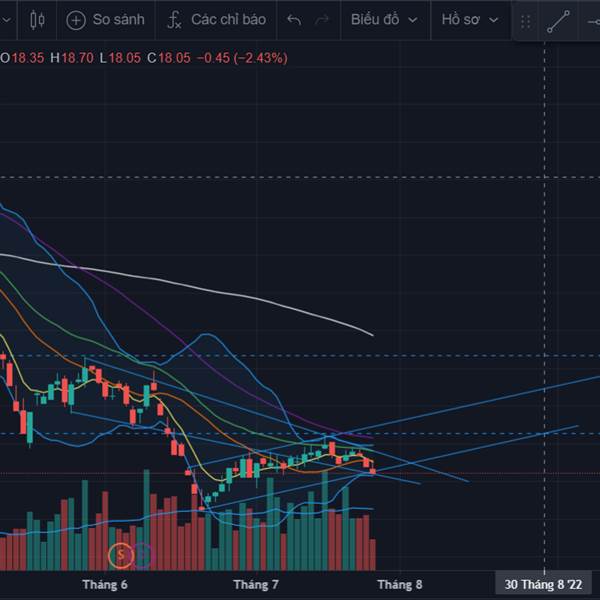Select the trend line drawing tool
600x600 pixels.
[x=558, y=21]
